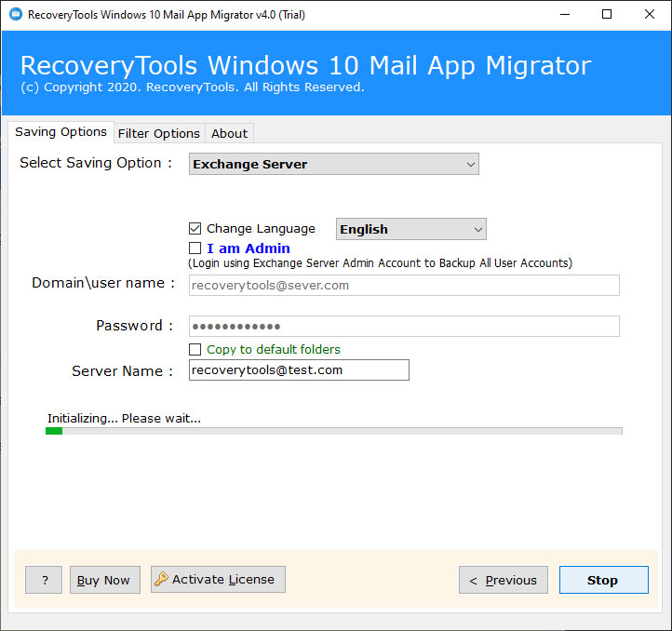This screenshot has height=631, width=672.
Task: Maximize the Mail App Migrator window
Action: 607,15
